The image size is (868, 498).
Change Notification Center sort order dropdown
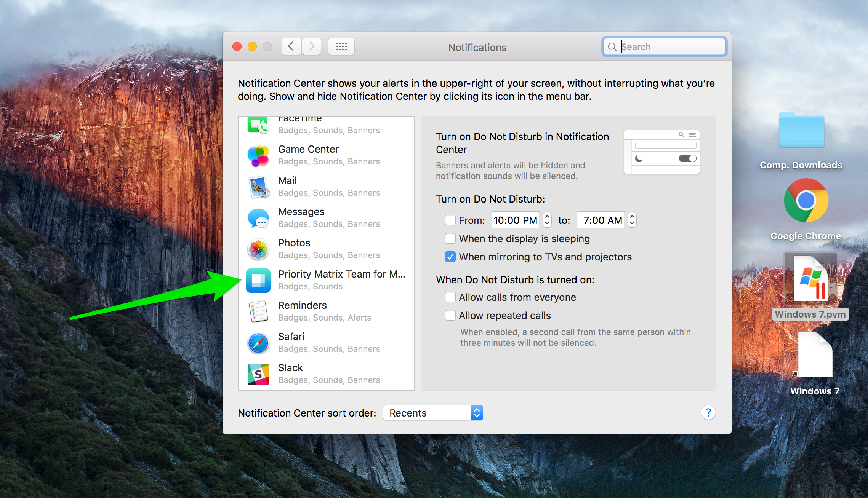[x=434, y=413]
